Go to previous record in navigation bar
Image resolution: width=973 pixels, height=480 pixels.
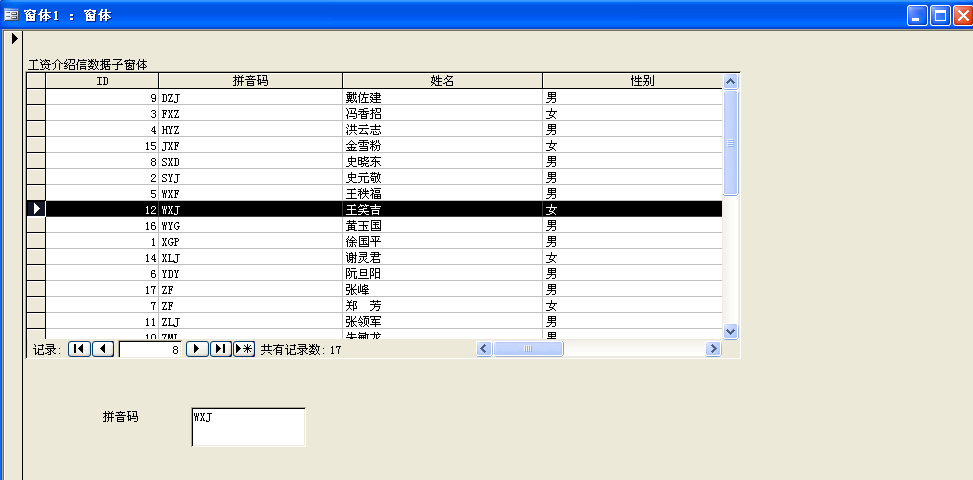click(102, 349)
